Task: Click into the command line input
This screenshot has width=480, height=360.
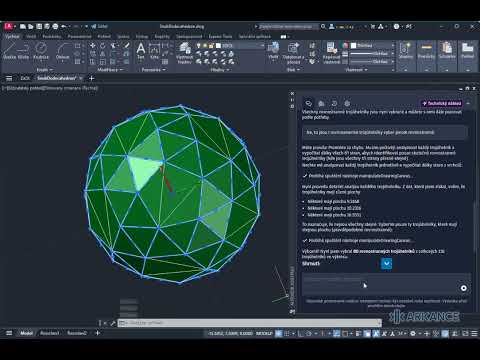Action: (249, 323)
